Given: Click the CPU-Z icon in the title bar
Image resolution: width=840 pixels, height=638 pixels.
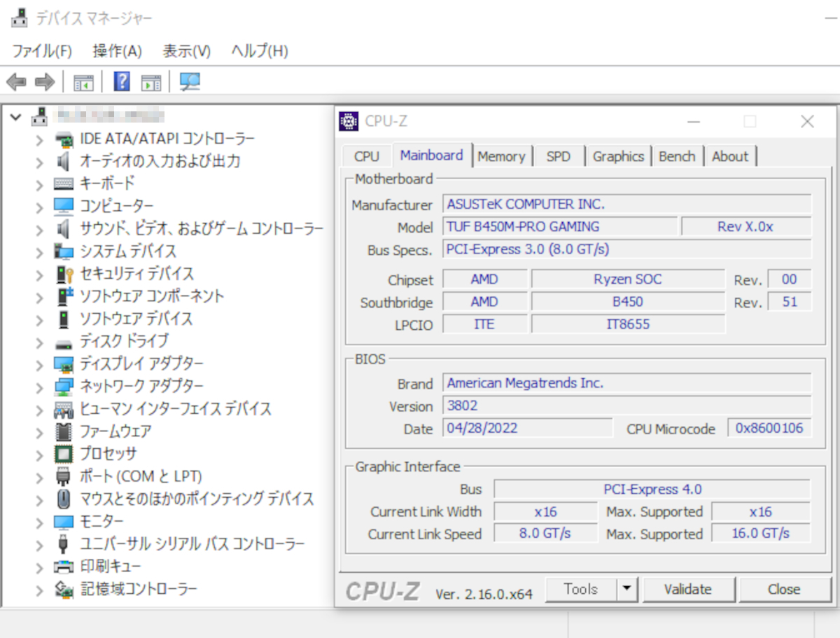Looking at the screenshot, I should tap(348, 121).
